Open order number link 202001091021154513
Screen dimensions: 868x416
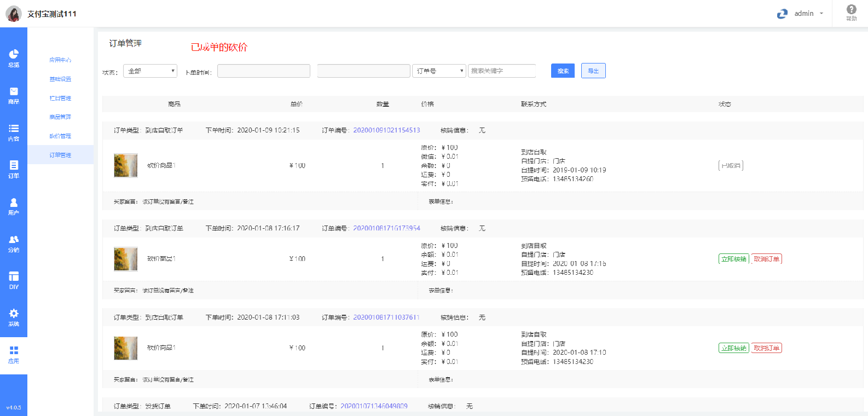[386, 130]
